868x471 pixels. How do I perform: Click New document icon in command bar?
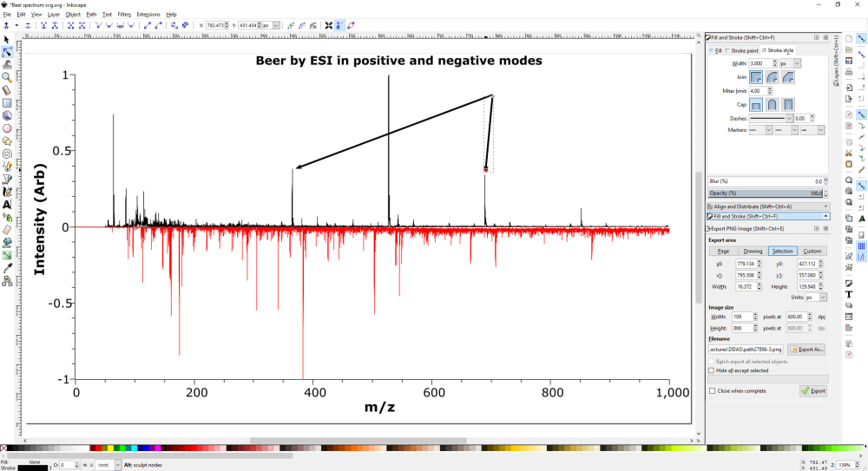click(849, 38)
